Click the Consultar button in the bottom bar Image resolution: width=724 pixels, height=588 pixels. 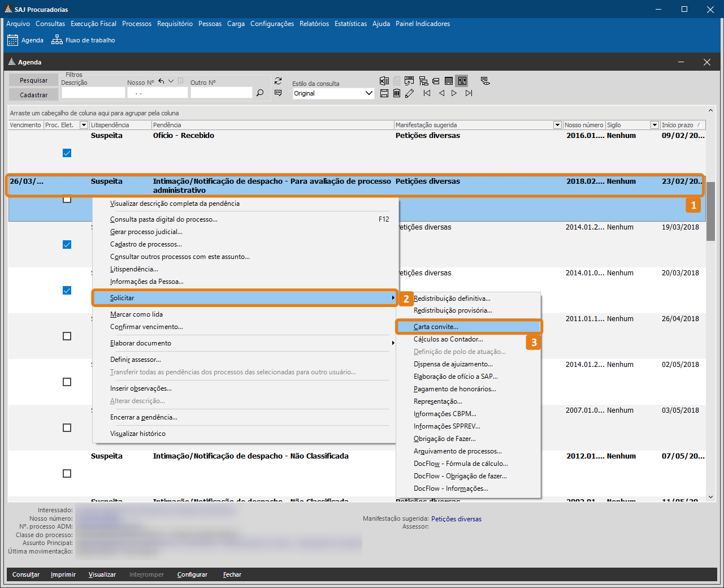(26, 574)
